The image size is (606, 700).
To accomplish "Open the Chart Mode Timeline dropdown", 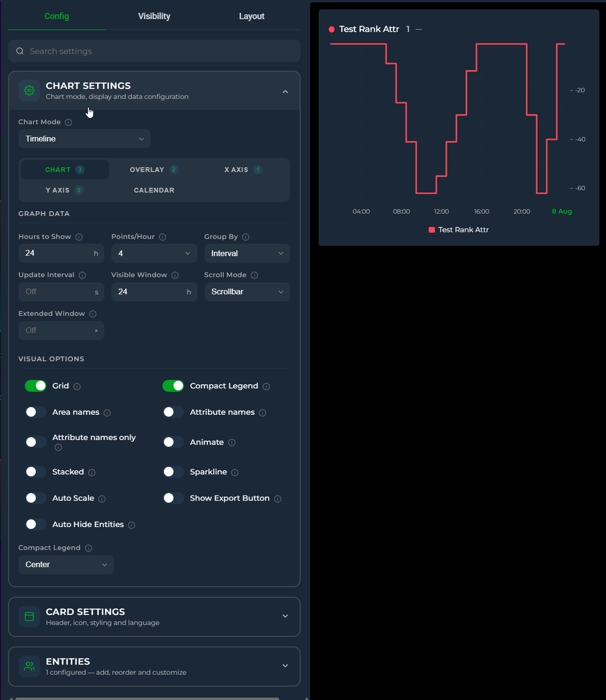I will coord(85,139).
